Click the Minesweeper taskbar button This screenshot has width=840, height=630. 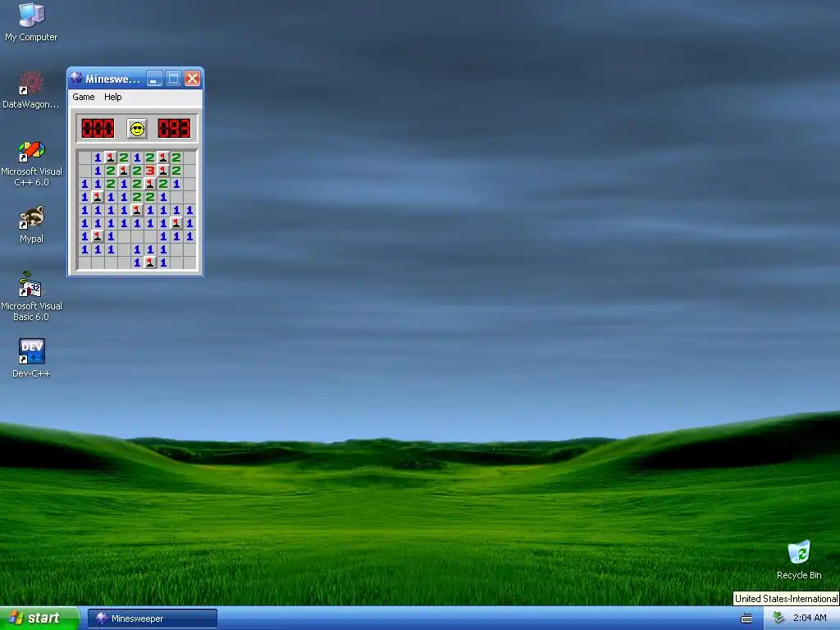[152, 619]
